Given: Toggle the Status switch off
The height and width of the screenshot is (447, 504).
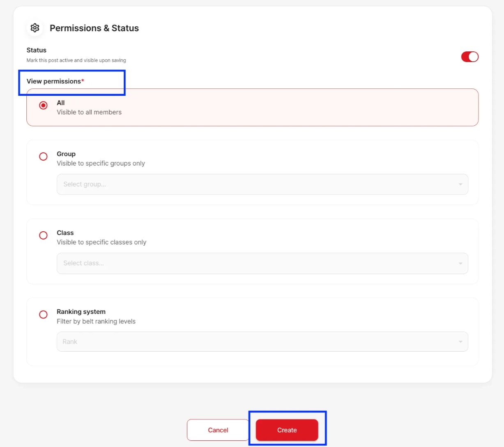Looking at the screenshot, I should tap(469, 57).
